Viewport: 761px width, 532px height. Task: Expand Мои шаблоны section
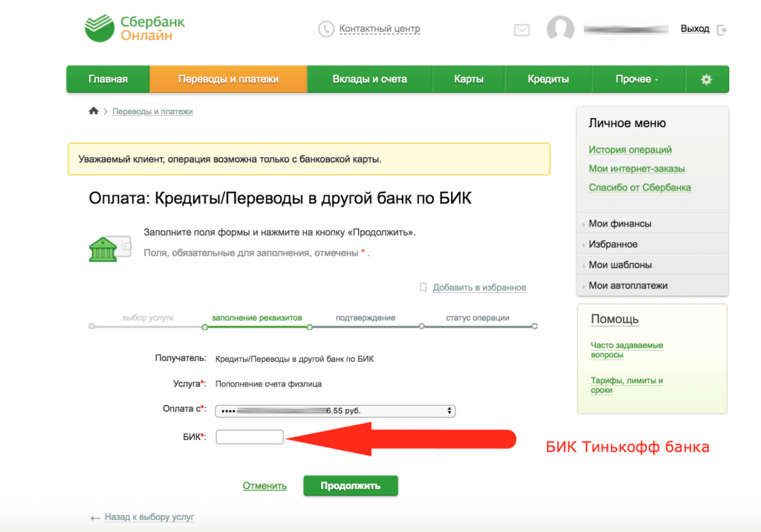(x=652, y=265)
